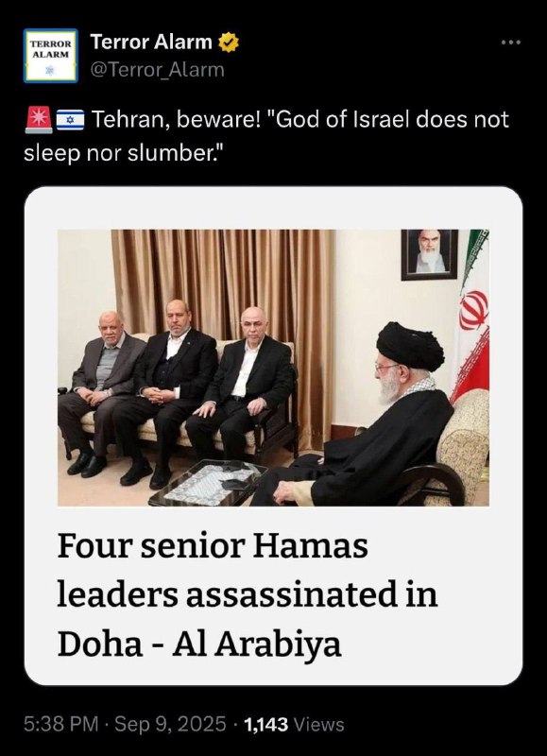Viewport: 547px width, 756px height.
Task: Open the @Terror_Alarm handle link
Action: (x=158, y=70)
